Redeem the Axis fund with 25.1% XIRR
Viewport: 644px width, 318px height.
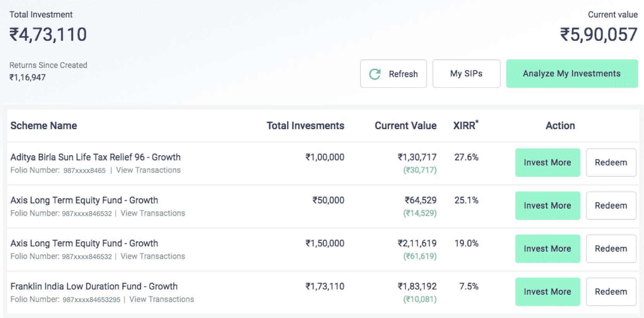pyautogui.click(x=611, y=206)
